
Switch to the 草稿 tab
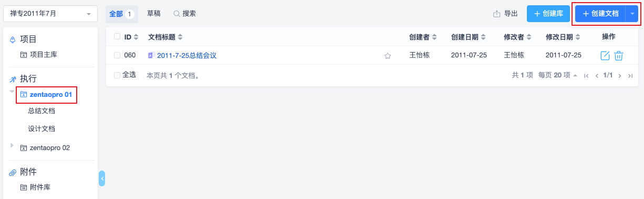point(154,14)
